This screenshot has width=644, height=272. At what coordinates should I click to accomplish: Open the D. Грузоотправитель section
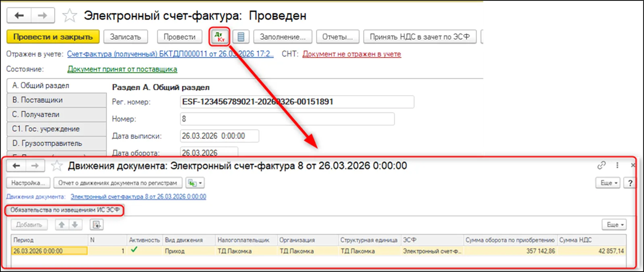pyautogui.click(x=57, y=143)
